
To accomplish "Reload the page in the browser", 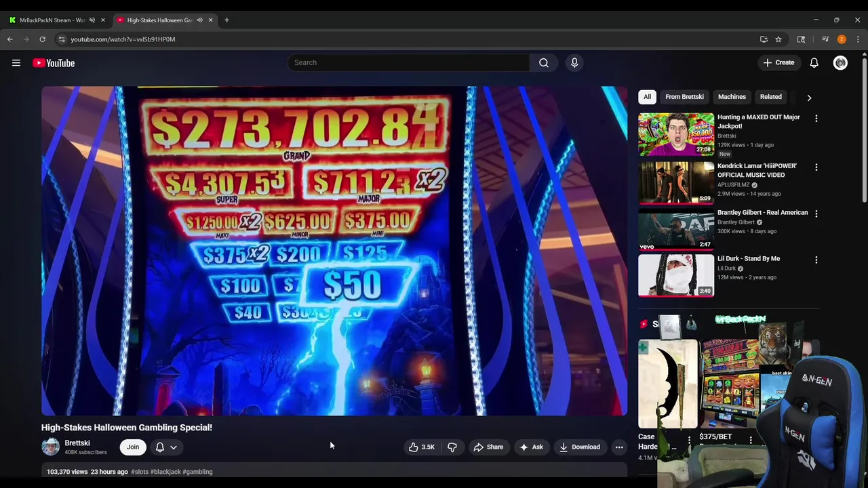I will click(x=42, y=39).
